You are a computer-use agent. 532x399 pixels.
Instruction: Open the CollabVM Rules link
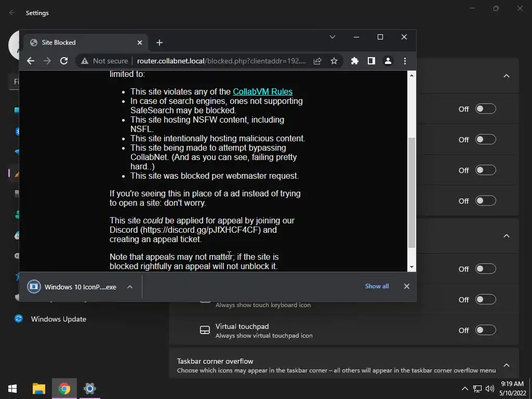tap(262, 91)
